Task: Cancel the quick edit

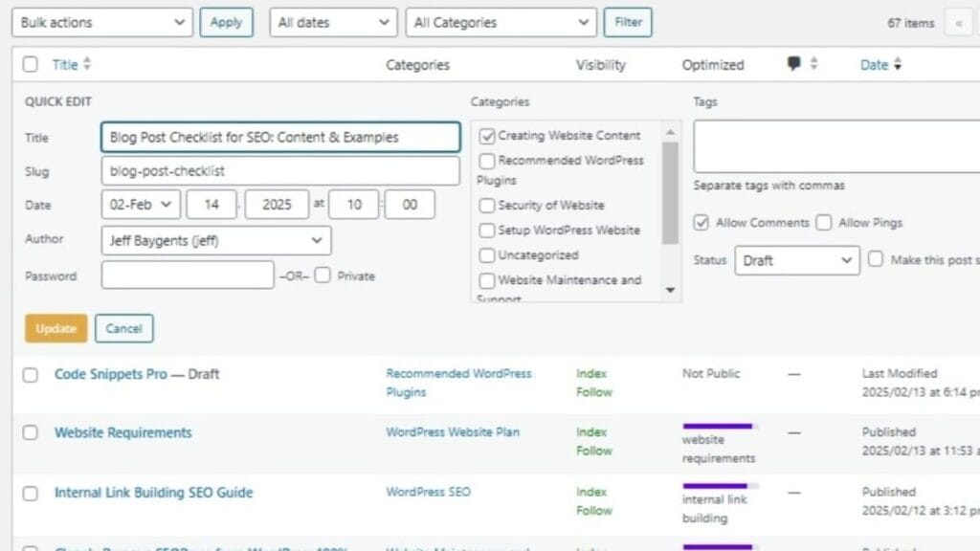Action: (124, 328)
